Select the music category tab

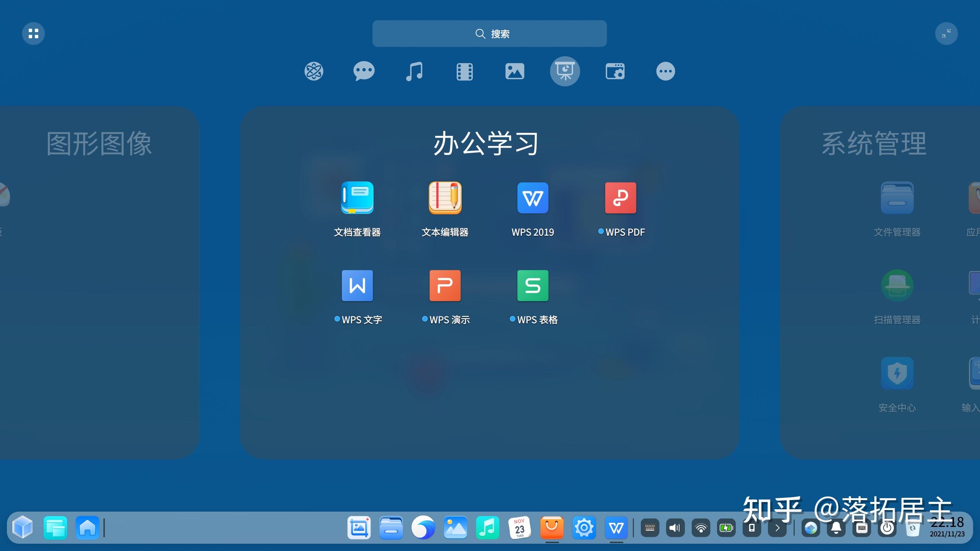[x=414, y=71]
